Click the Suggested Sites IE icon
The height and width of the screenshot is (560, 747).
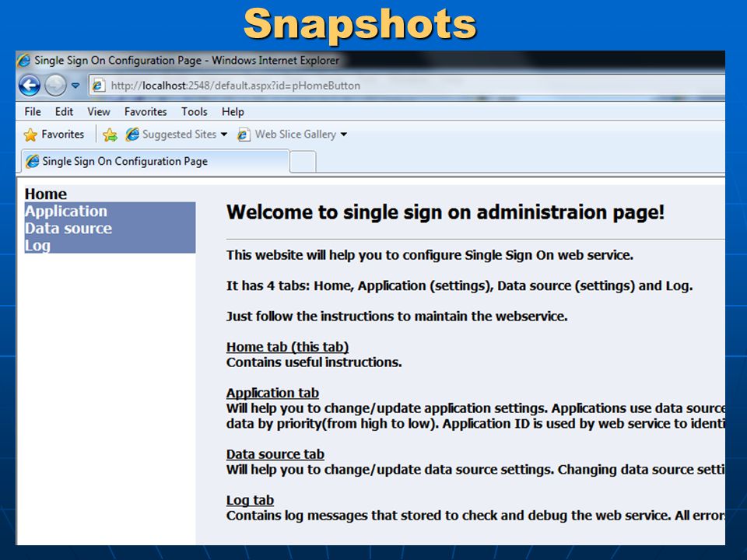pyautogui.click(x=132, y=135)
